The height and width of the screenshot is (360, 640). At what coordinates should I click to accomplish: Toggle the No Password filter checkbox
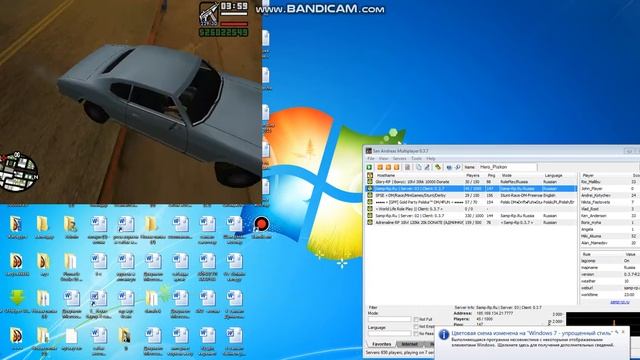pyautogui.click(x=416, y=333)
